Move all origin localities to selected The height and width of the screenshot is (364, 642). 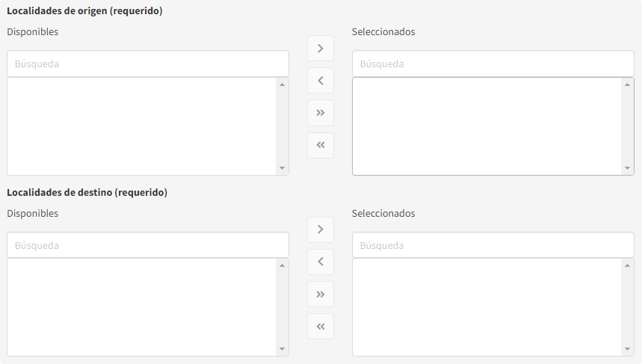321,113
